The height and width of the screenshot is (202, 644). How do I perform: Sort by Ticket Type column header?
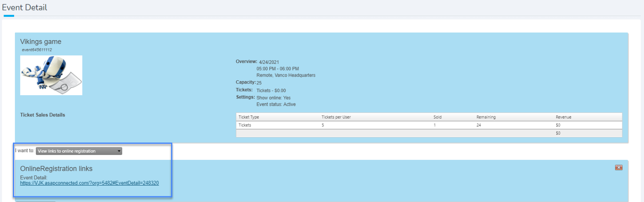click(249, 117)
